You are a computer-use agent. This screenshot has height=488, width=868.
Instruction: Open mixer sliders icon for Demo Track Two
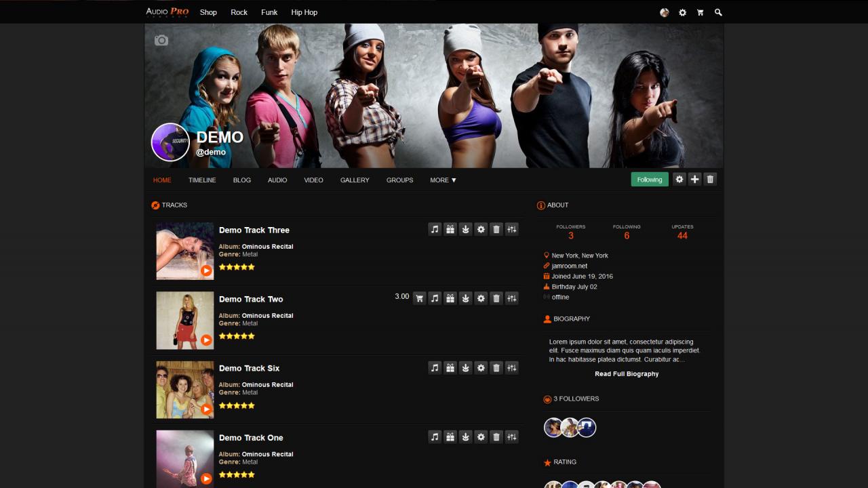click(x=512, y=298)
